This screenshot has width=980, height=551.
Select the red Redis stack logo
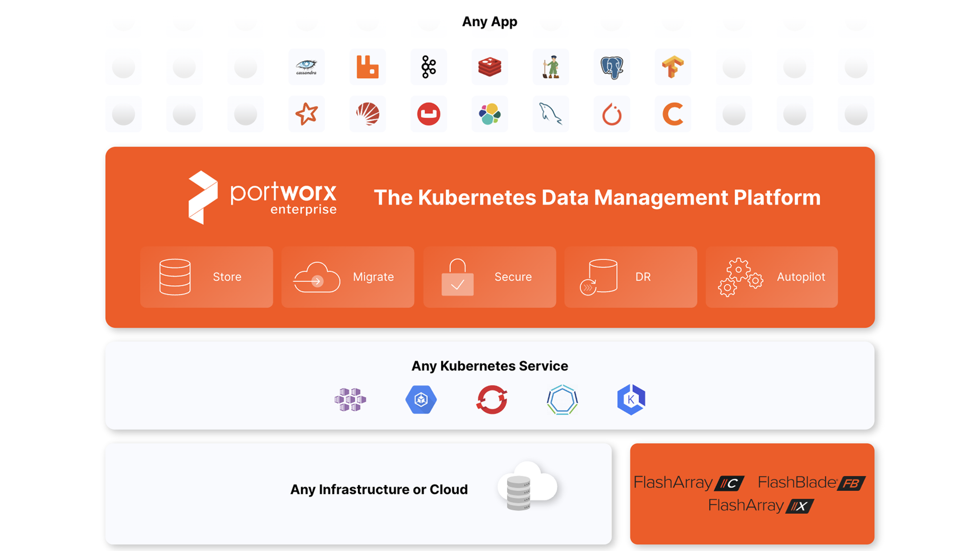point(489,67)
